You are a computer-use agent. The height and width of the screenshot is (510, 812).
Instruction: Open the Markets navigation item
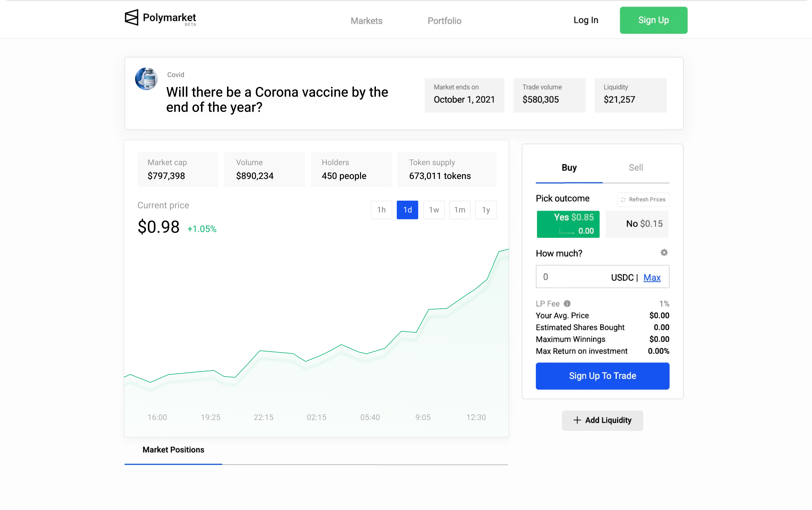coord(366,21)
